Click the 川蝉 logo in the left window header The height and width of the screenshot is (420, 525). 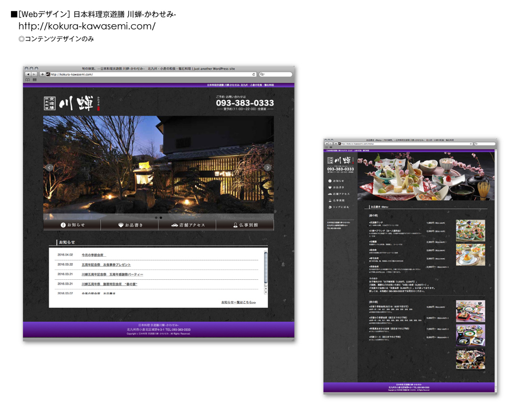click(x=72, y=103)
